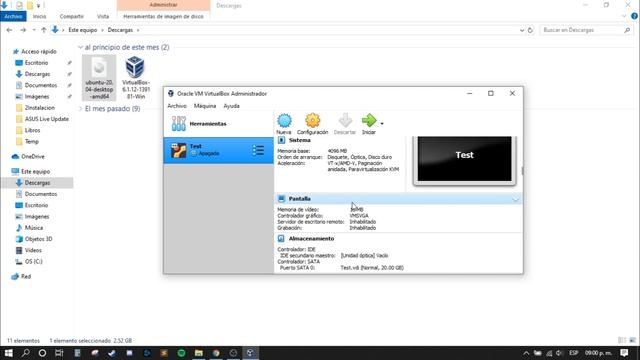The image size is (640, 360).
Task: Select the Test virtual machine entry
Action: click(218, 150)
